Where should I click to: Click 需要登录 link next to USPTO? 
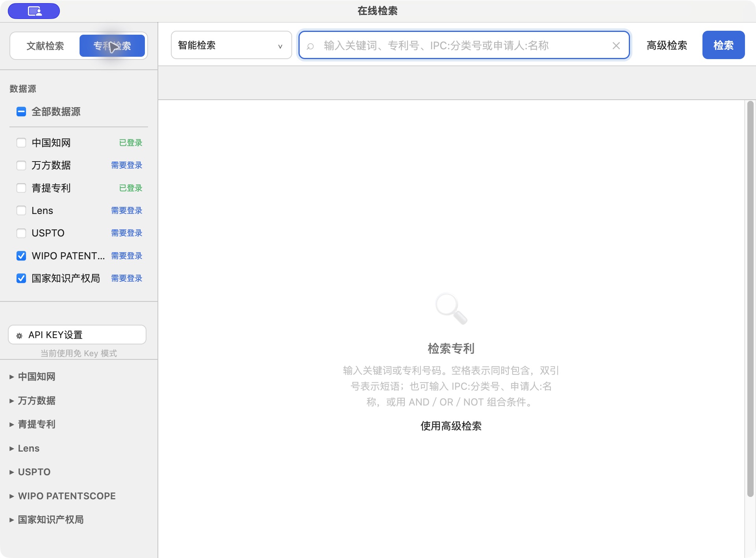[x=126, y=233]
